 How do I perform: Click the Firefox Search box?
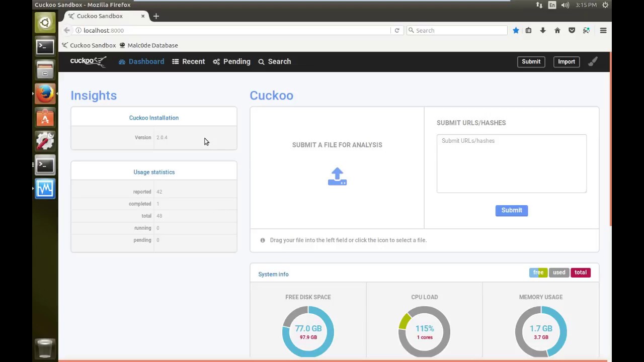(x=457, y=30)
